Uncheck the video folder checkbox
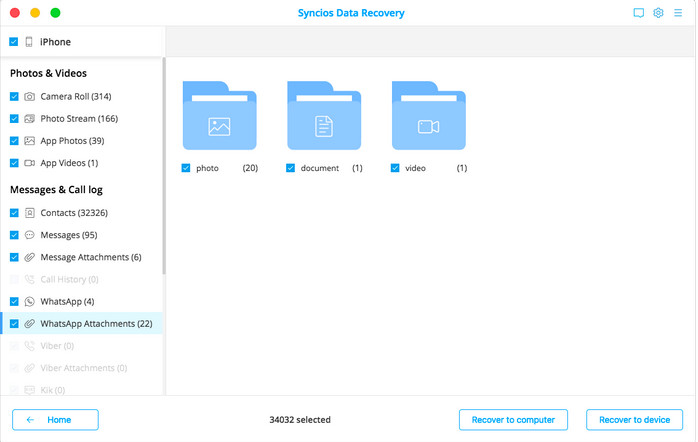 click(x=395, y=168)
